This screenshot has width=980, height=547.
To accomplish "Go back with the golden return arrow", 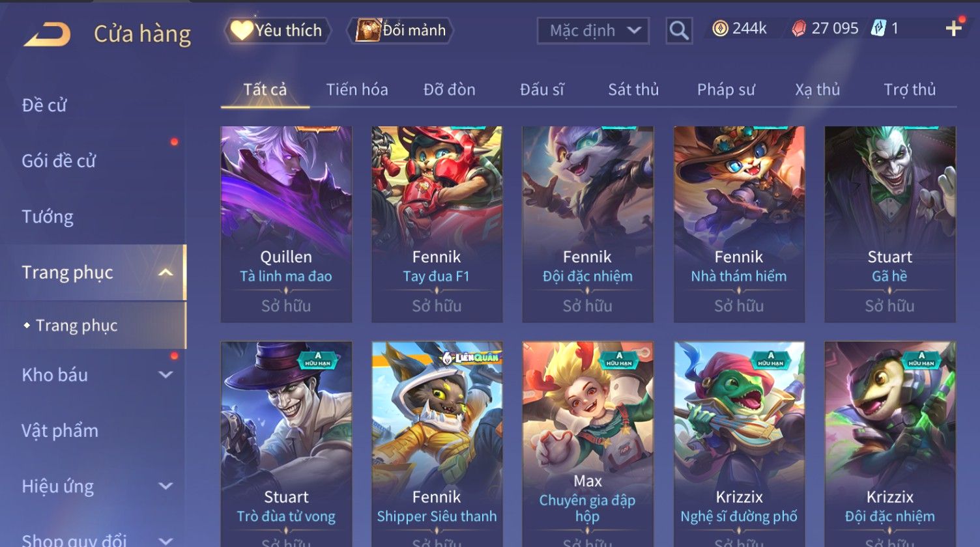I will [x=47, y=34].
